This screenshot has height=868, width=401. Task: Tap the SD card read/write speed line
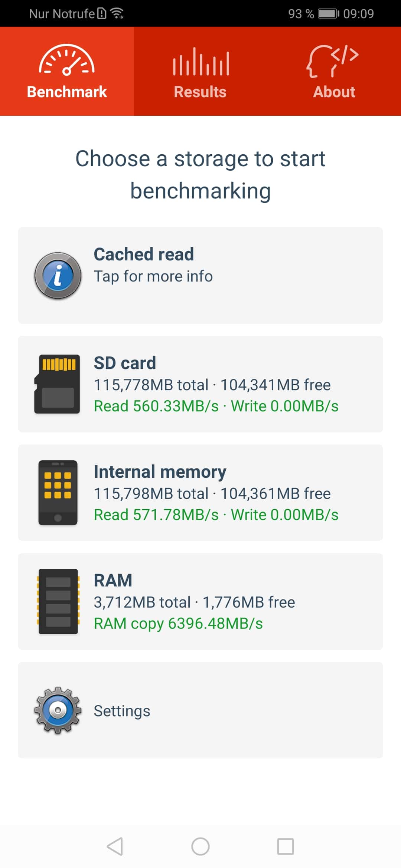click(216, 406)
